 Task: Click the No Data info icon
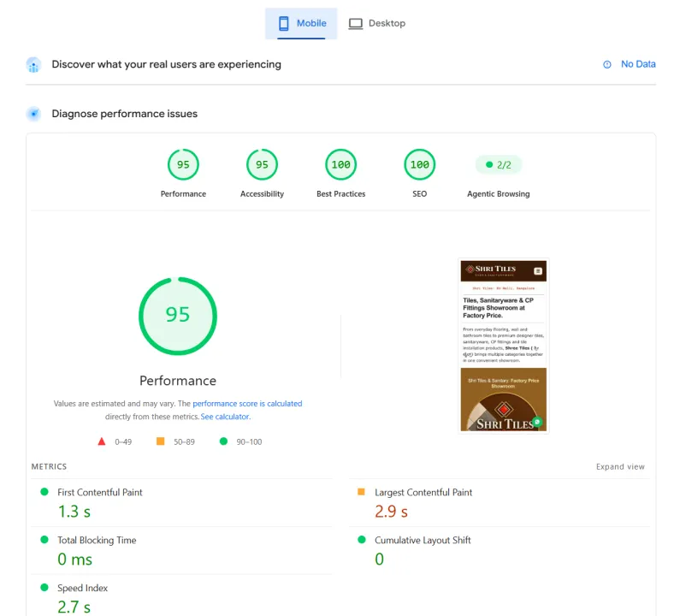click(607, 64)
